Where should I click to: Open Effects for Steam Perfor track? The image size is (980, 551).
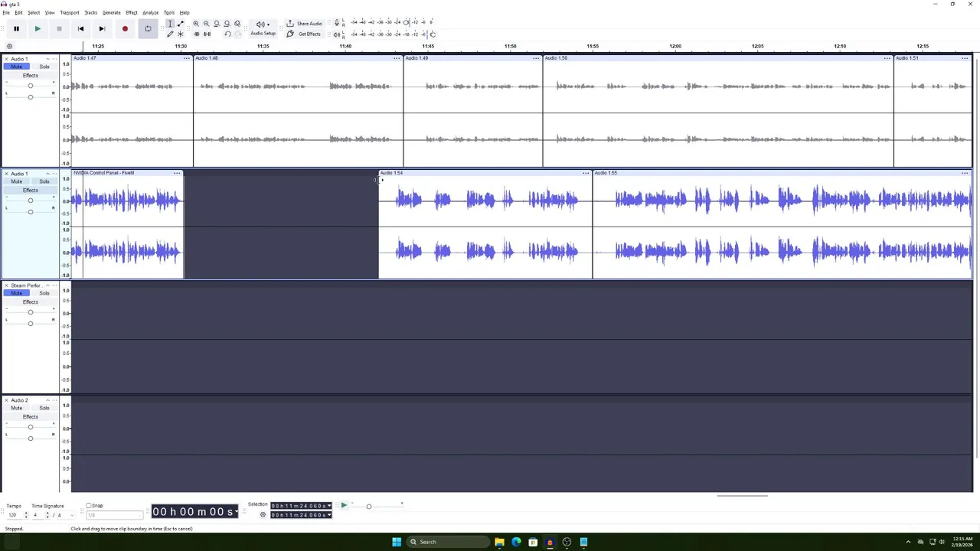(x=31, y=302)
